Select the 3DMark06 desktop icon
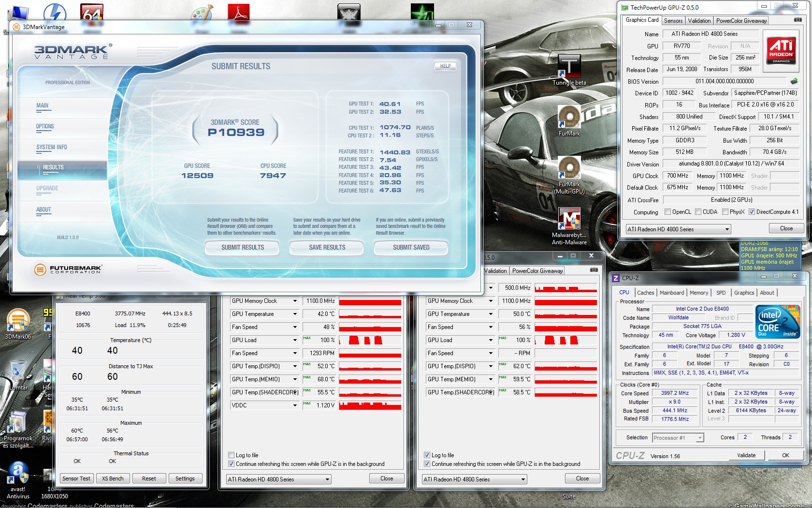Viewport: 812px width, 508px height. pos(18,324)
